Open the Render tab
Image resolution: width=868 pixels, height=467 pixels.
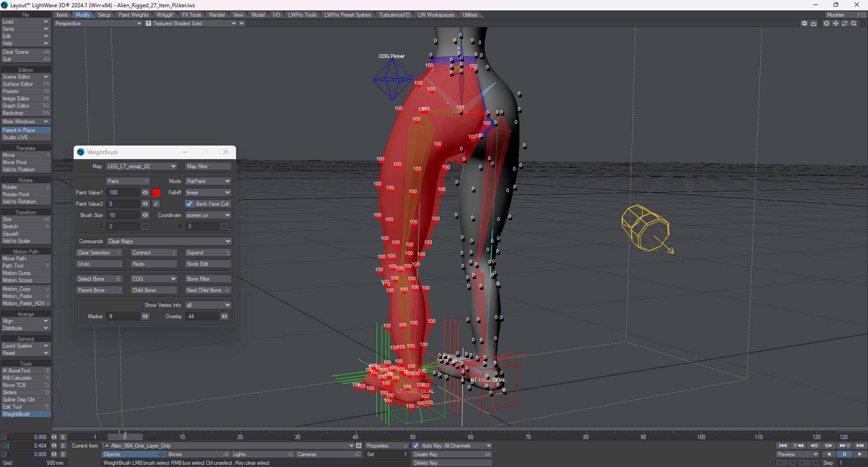point(217,15)
